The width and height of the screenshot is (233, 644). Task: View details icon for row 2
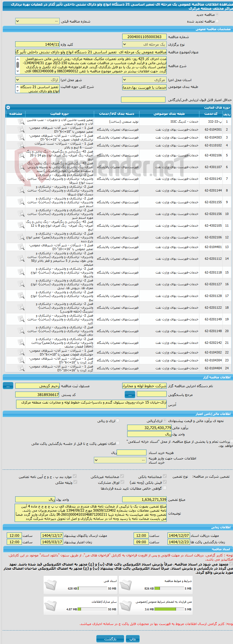tap(21, 129)
